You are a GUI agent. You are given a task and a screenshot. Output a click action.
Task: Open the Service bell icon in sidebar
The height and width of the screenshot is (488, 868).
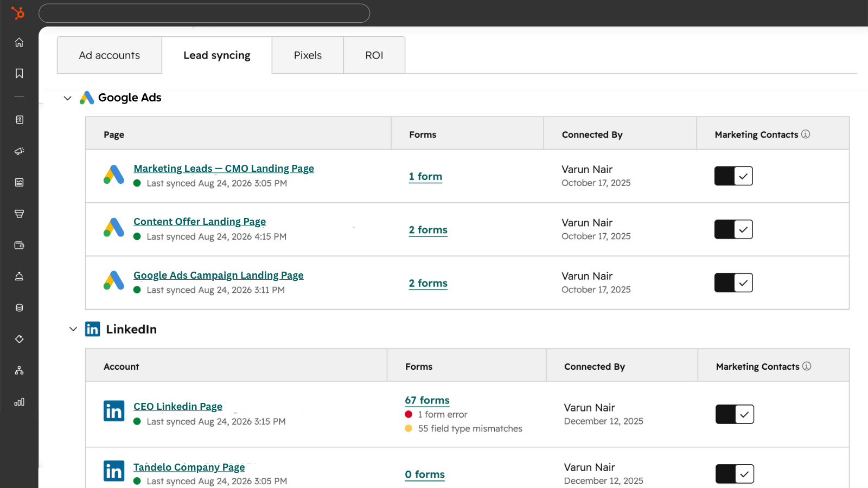(19, 277)
